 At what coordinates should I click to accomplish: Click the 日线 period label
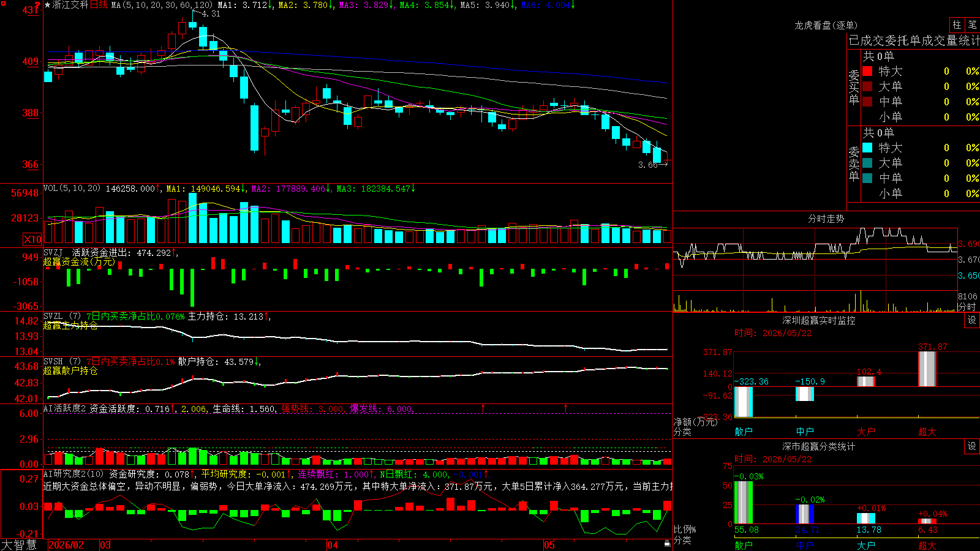(x=99, y=5)
